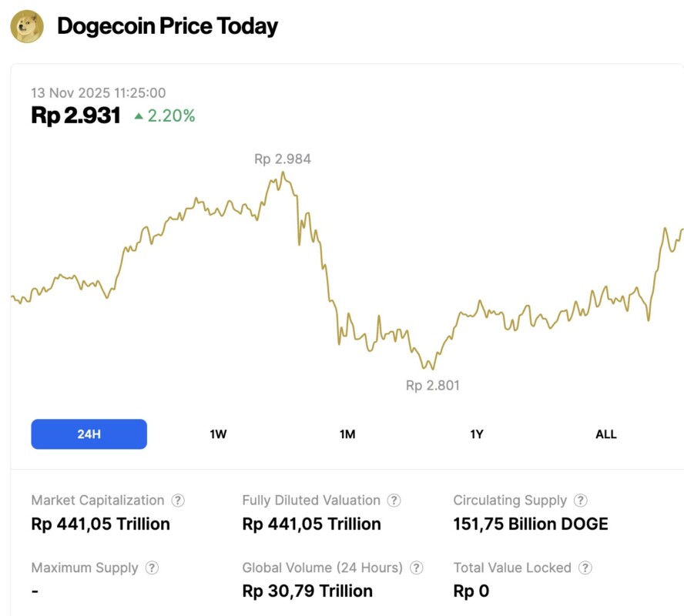Click the Dogecoin coin logo
The image size is (684, 616).
click(27, 26)
